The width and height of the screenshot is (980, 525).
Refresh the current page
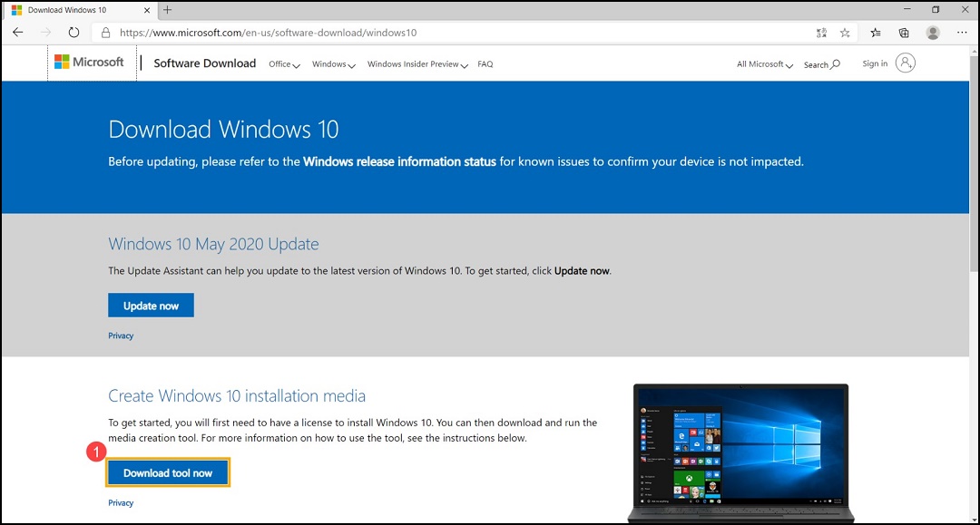tap(73, 32)
